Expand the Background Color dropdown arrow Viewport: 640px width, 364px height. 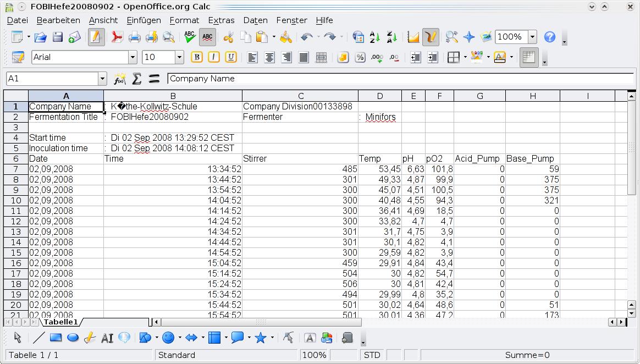coord(488,58)
